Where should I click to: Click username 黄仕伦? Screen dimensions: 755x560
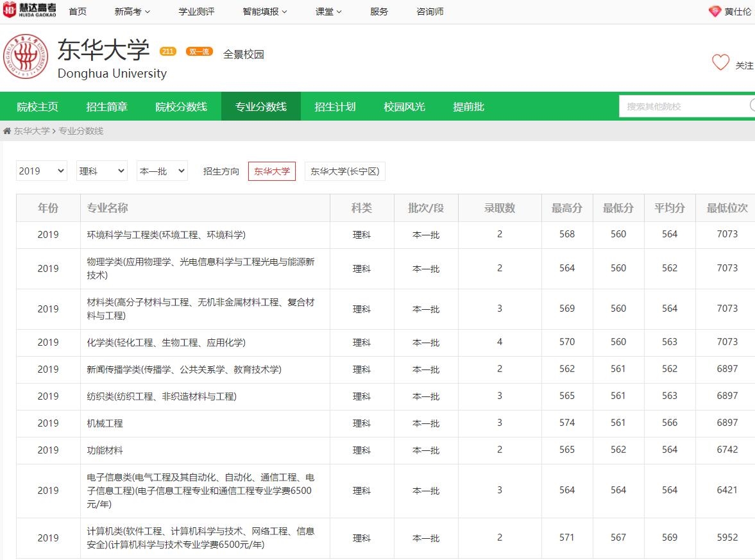[x=738, y=12]
